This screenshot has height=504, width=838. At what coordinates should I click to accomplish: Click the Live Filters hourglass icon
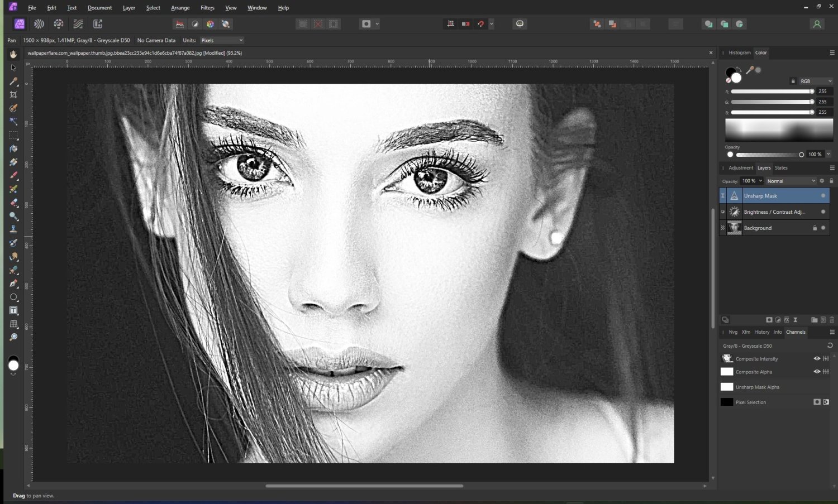point(796,320)
